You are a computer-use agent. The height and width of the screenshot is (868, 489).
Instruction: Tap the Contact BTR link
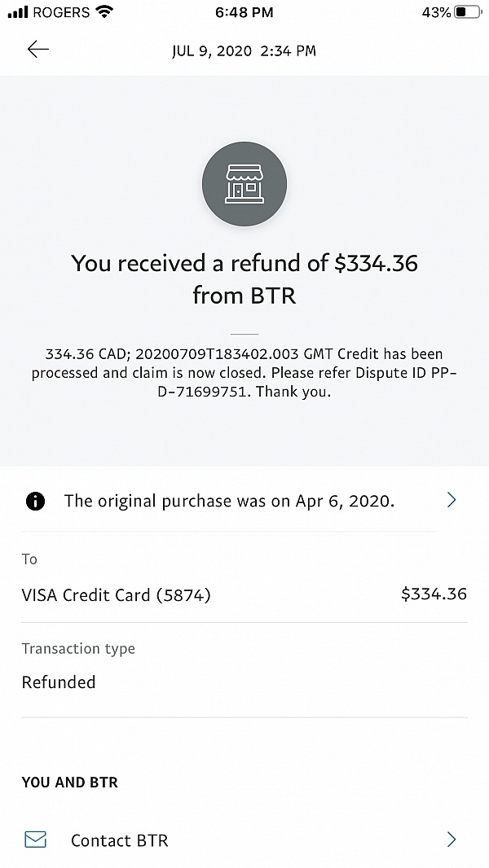coord(120,840)
